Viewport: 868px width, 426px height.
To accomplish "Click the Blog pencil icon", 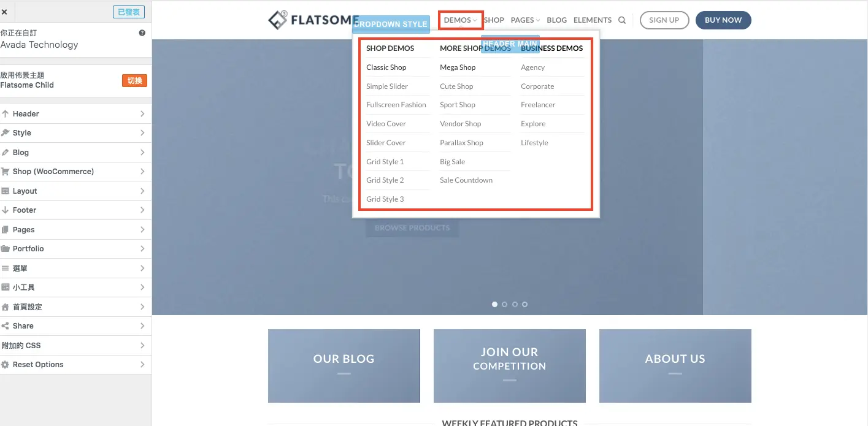I will point(6,152).
